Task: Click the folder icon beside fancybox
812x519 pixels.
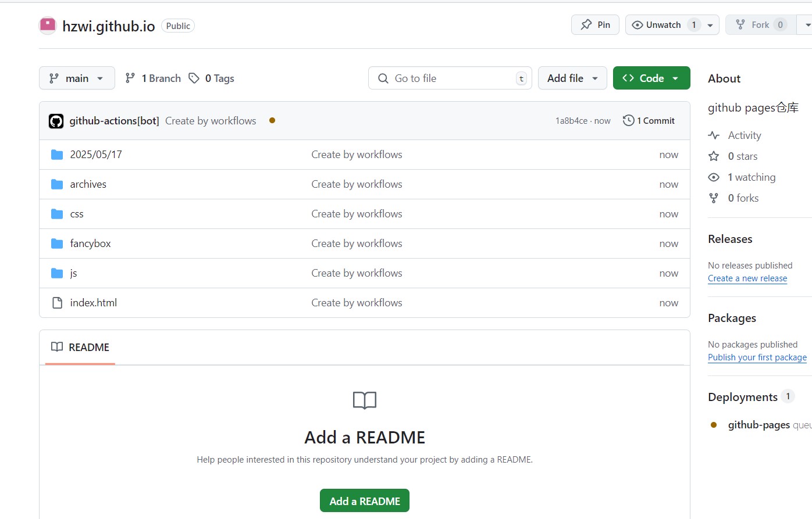Action: tap(57, 244)
